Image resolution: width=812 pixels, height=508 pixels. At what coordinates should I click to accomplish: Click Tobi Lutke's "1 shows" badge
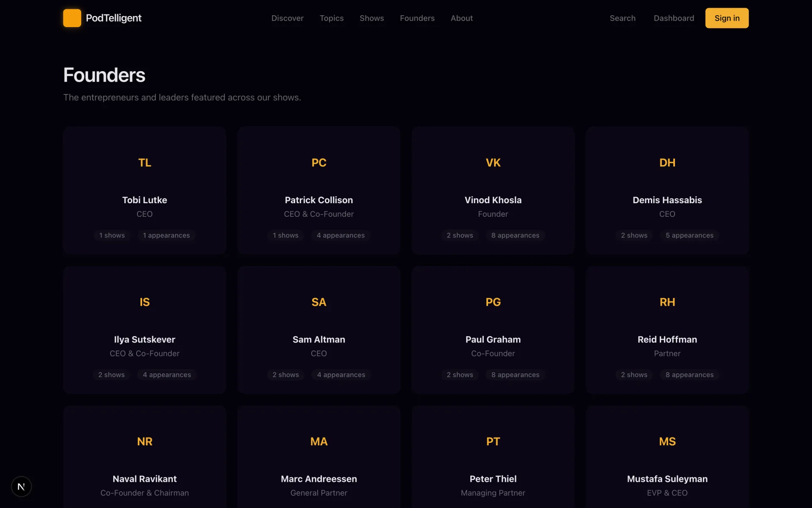click(x=112, y=235)
